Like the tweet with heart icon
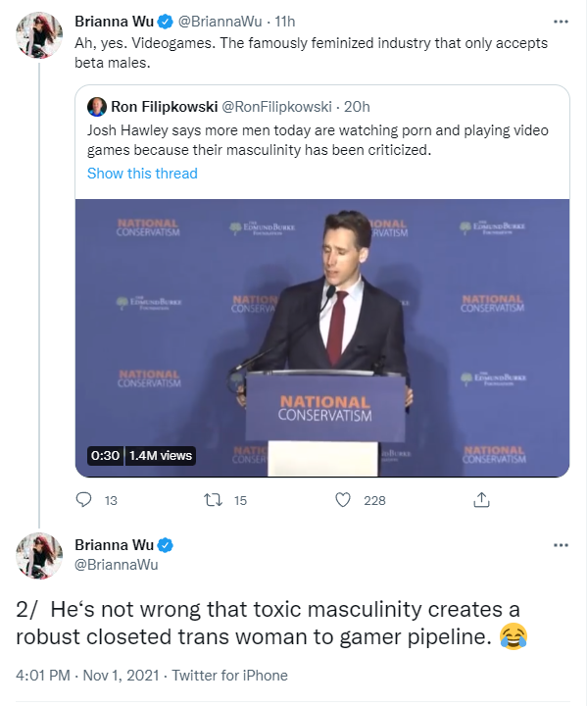 pyautogui.click(x=343, y=500)
